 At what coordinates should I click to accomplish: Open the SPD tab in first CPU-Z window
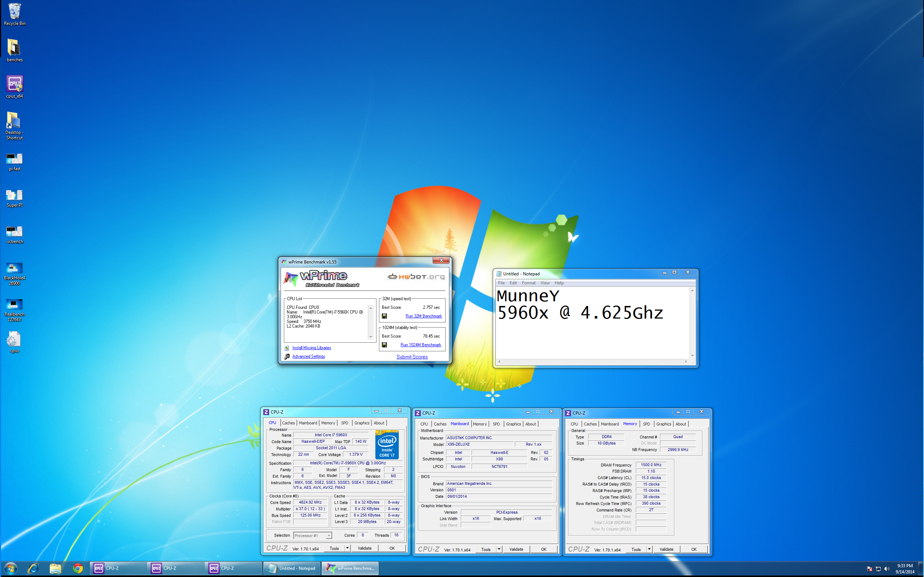click(x=344, y=423)
